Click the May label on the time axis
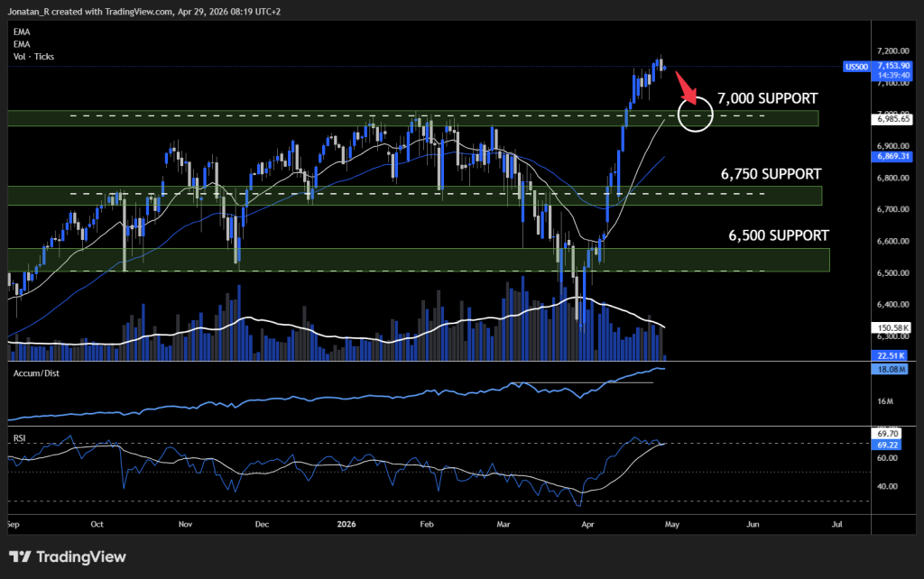924x579 pixels. [x=672, y=523]
